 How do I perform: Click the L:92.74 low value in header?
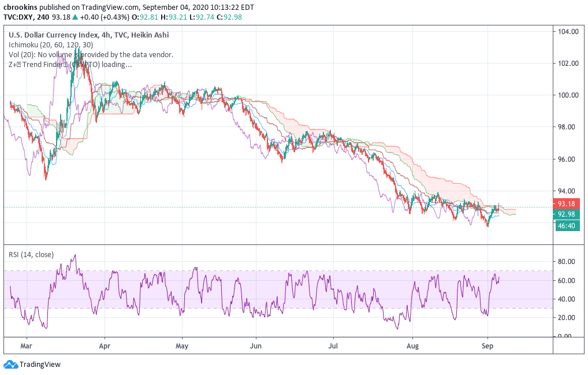[x=202, y=17]
